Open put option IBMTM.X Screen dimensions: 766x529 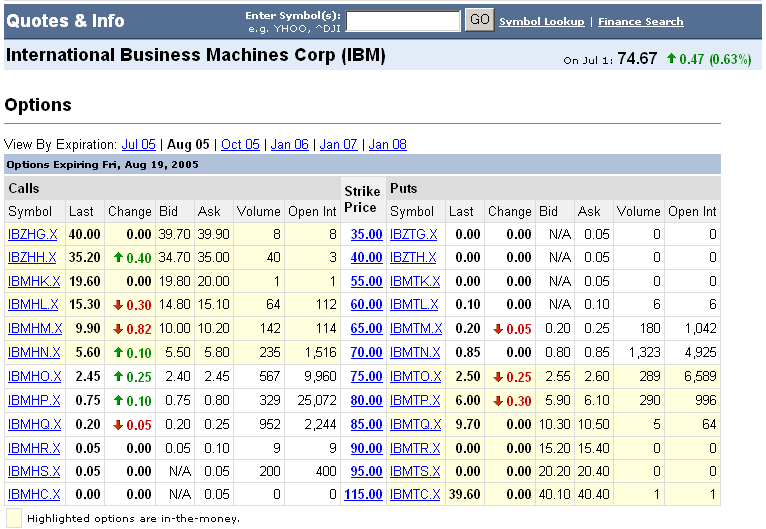[416, 328]
